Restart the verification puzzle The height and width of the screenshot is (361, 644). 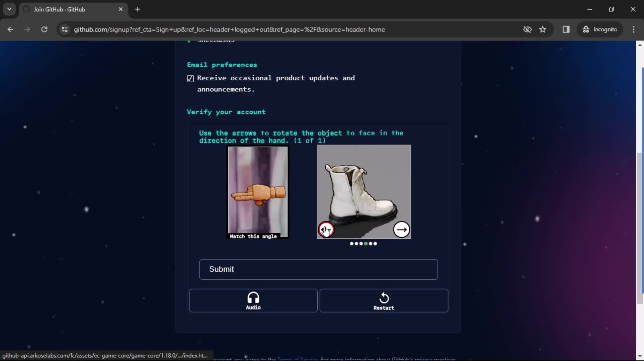(384, 300)
